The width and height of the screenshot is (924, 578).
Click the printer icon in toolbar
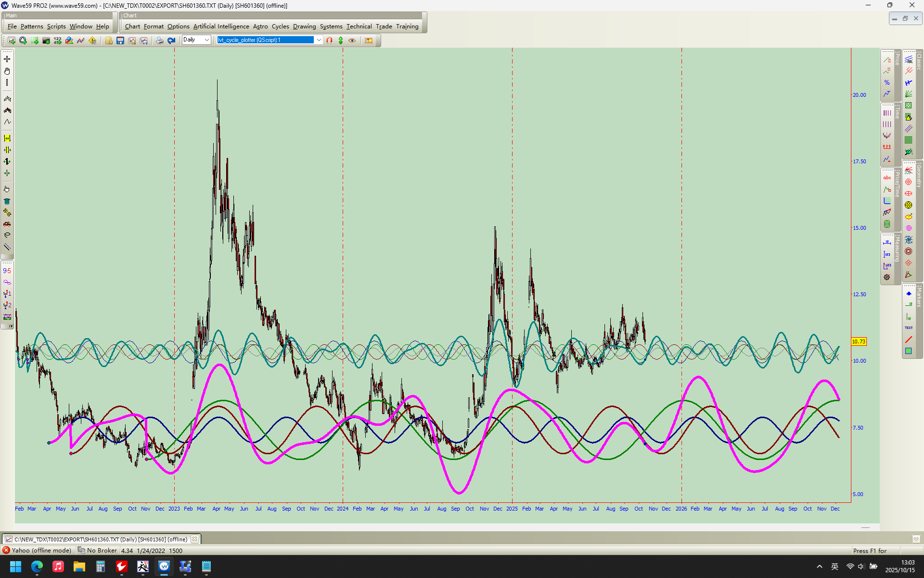[x=159, y=40]
